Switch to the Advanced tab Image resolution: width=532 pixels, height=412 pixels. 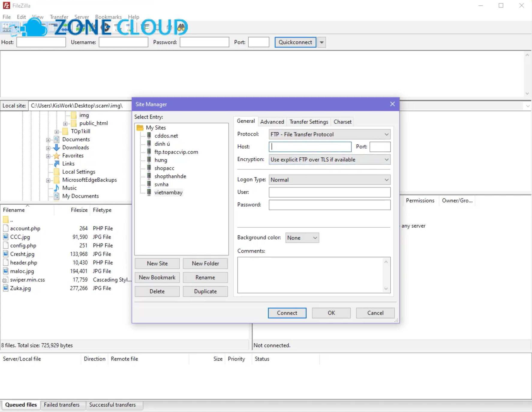pyautogui.click(x=272, y=122)
